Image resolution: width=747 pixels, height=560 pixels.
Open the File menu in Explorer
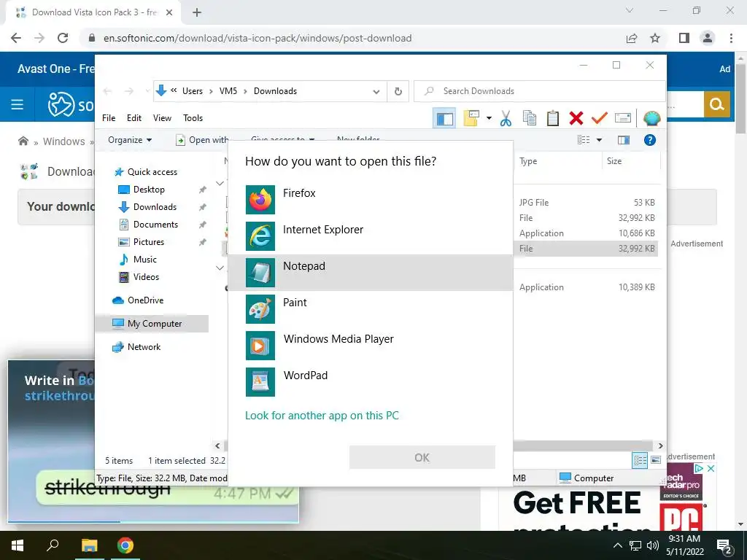(x=109, y=118)
